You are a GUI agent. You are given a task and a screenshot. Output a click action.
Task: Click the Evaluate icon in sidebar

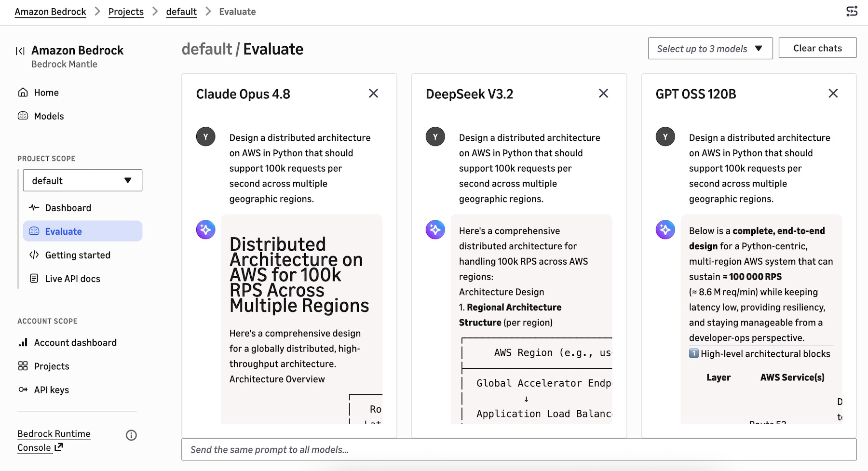[x=34, y=231]
